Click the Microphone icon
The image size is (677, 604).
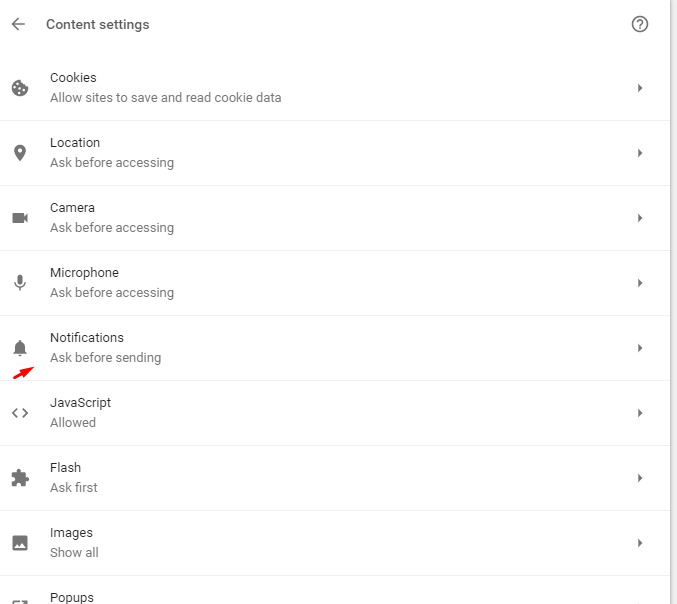20,283
